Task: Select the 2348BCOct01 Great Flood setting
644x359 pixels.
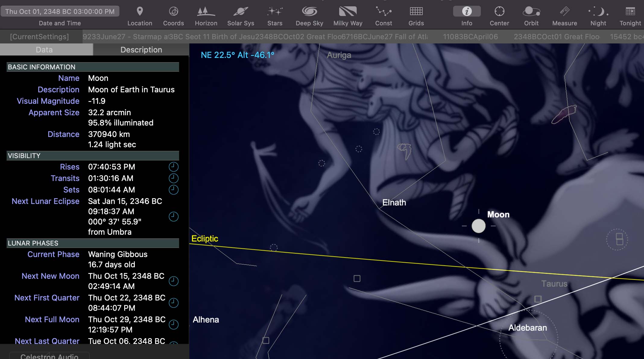Action: 557,37
